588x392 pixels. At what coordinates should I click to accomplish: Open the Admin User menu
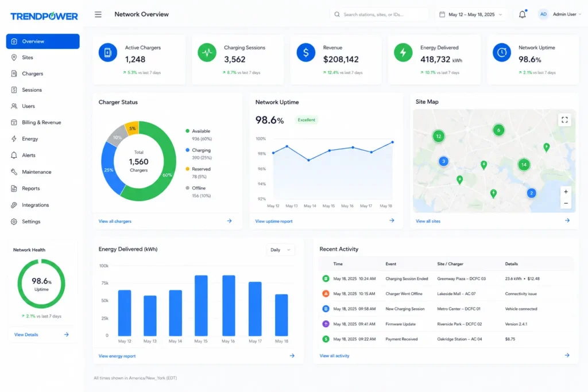(x=567, y=14)
